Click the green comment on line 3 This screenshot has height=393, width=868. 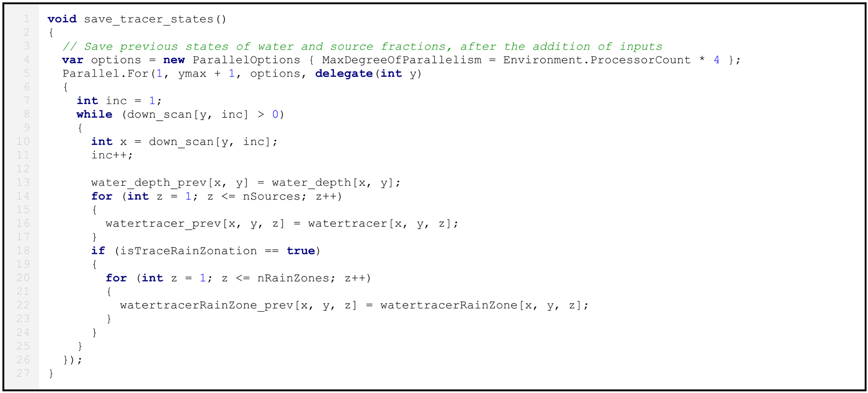click(362, 47)
